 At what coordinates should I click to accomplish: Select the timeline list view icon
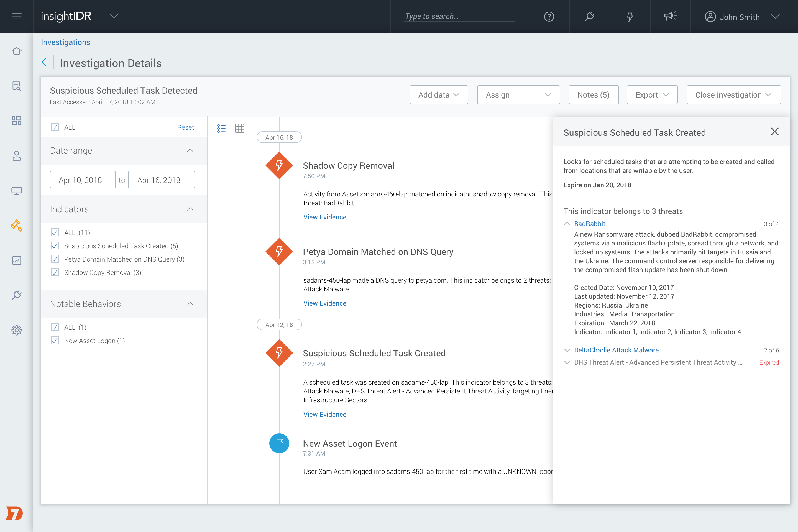coord(221,128)
